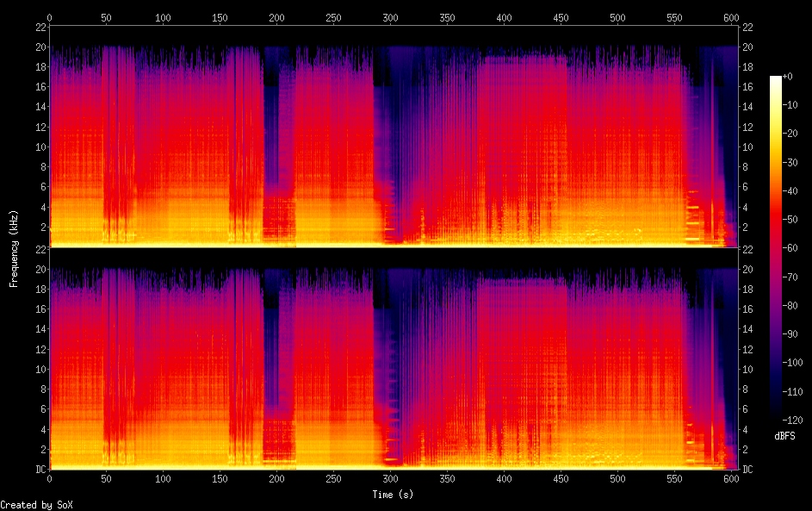
Task: Click the "10" frequency label left of upper channel
Action: point(40,146)
